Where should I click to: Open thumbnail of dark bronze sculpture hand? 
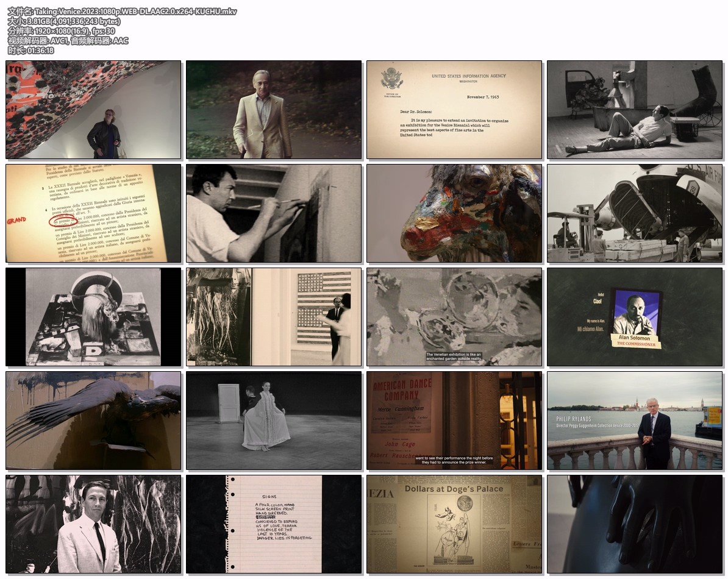click(635, 524)
